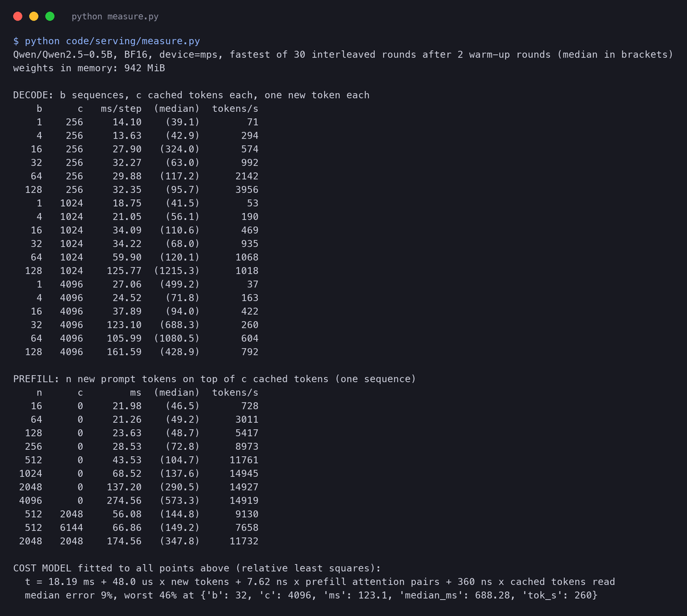Click decode ms/step value 161.59
The image size is (687, 616).
(124, 352)
